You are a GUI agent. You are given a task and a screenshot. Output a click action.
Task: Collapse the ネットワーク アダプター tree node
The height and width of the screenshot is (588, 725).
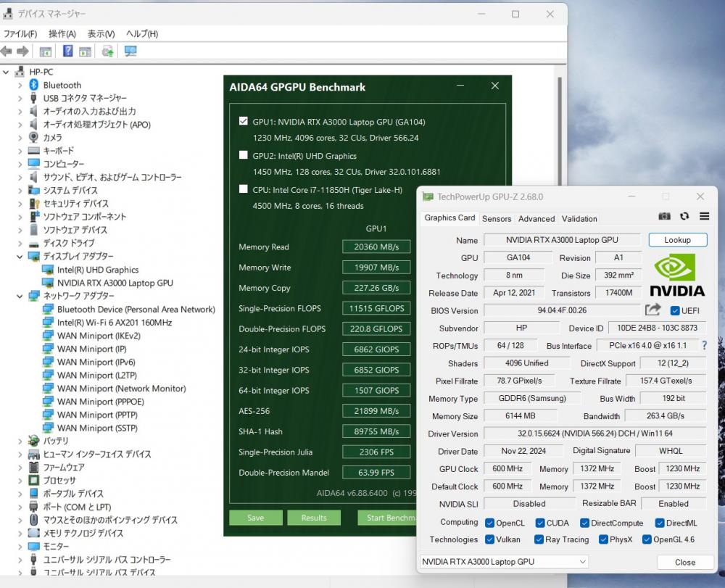click(20, 296)
